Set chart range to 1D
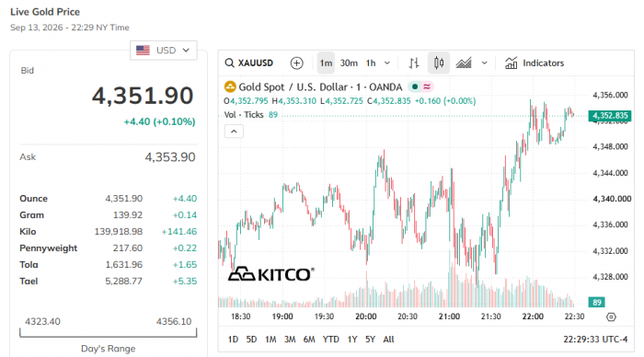The width and height of the screenshot is (644, 357). (x=233, y=340)
